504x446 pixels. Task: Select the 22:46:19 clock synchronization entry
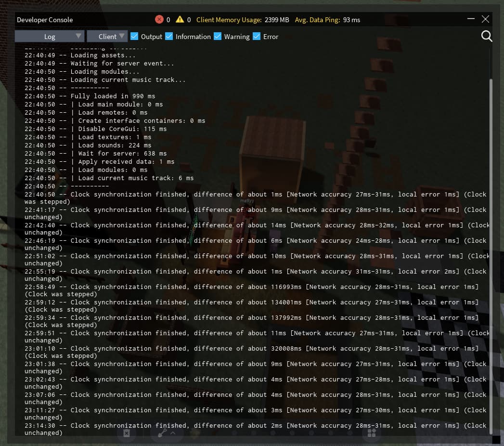tap(256, 244)
